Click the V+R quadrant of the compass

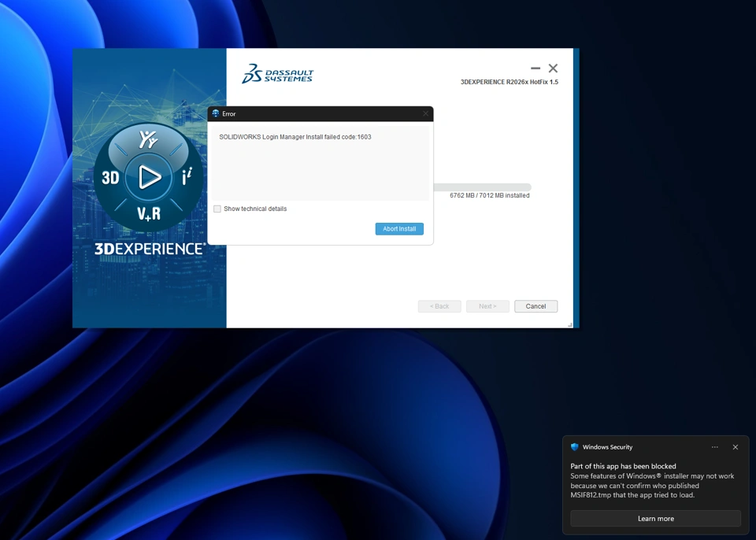click(149, 213)
